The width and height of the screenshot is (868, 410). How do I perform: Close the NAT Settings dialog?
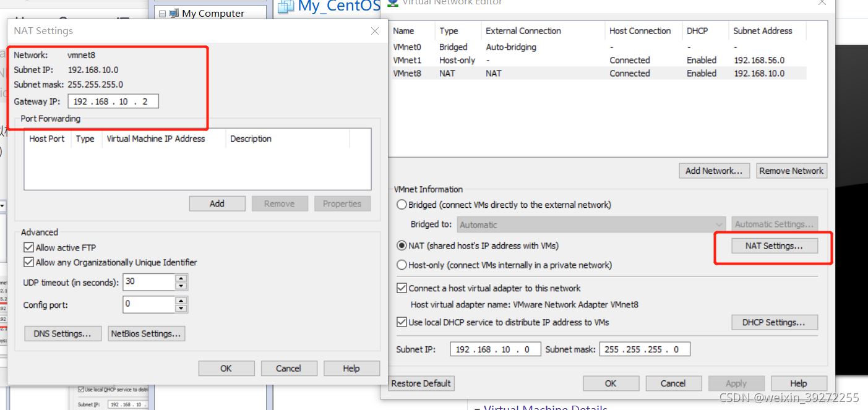pyautogui.click(x=374, y=31)
